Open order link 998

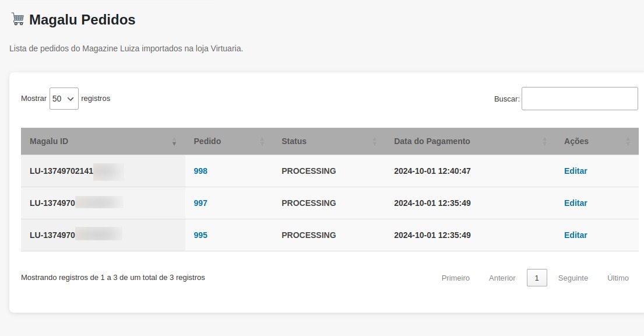click(x=200, y=171)
